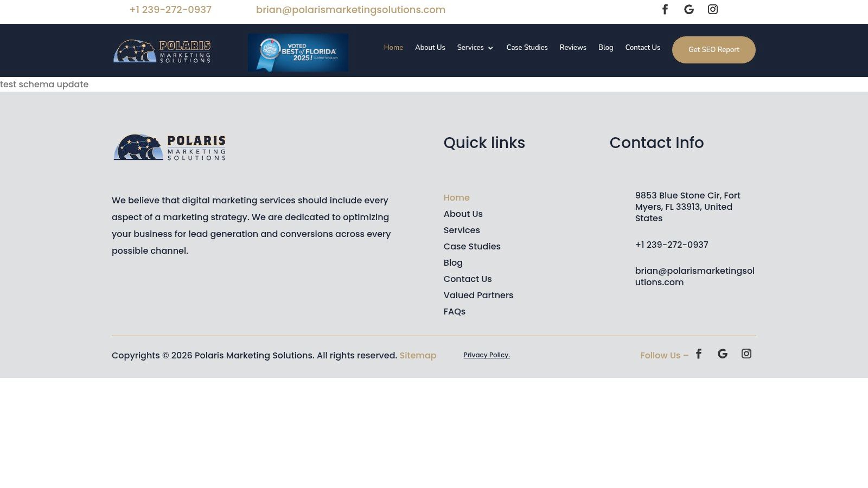868x488 pixels.
Task: Click Google icon in top bar
Action: coord(689,9)
